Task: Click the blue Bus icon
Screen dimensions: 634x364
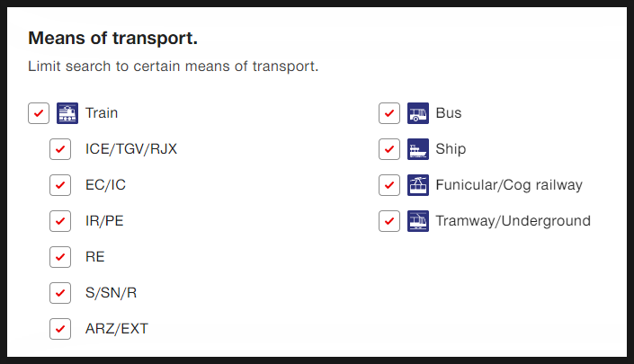Action: [x=417, y=113]
